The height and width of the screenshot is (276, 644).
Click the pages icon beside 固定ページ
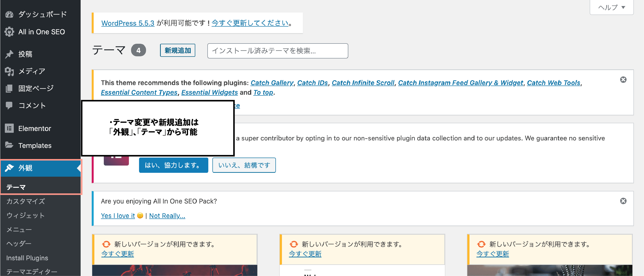pos(9,88)
